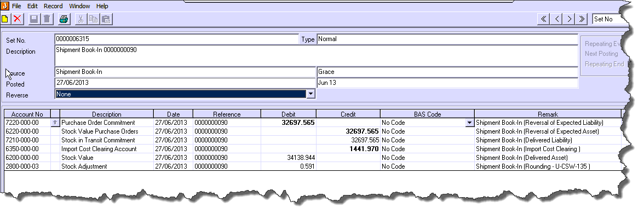Screen dimensions: 644x213
Task: Click the red X cancel icon
Action: [18, 19]
